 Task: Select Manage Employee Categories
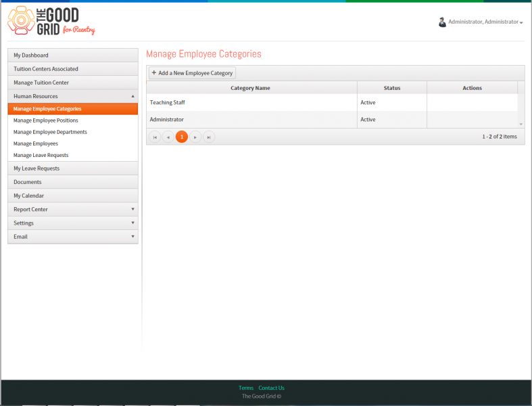tap(72, 109)
